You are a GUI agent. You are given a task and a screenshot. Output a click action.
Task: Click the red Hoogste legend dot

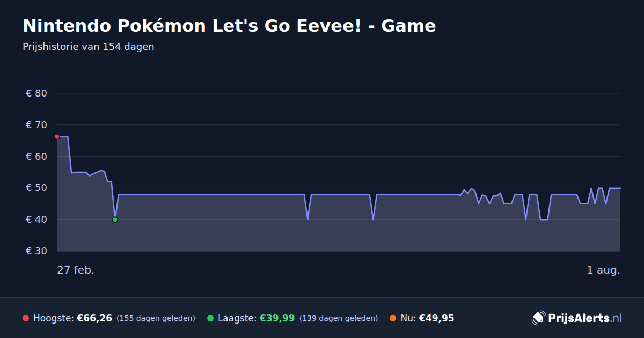tap(26, 318)
